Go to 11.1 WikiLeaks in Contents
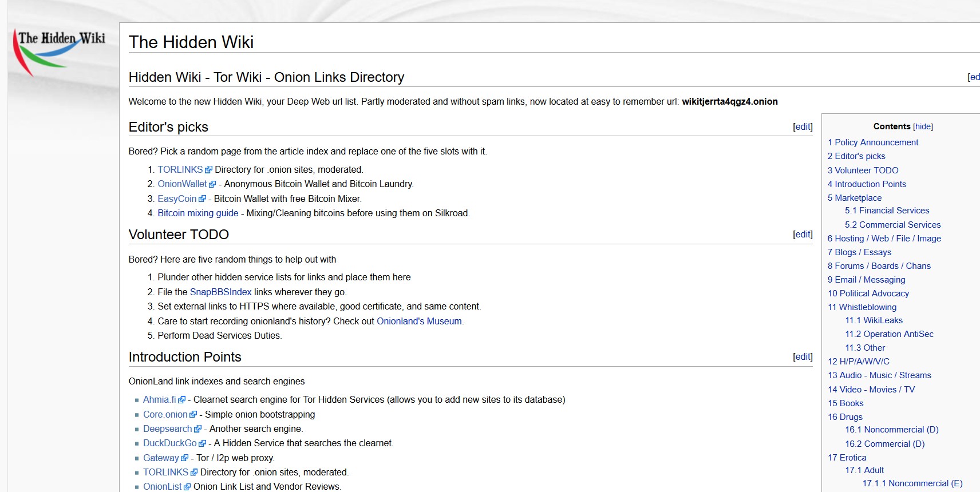This screenshot has height=492, width=980. pyautogui.click(x=874, y=320)
